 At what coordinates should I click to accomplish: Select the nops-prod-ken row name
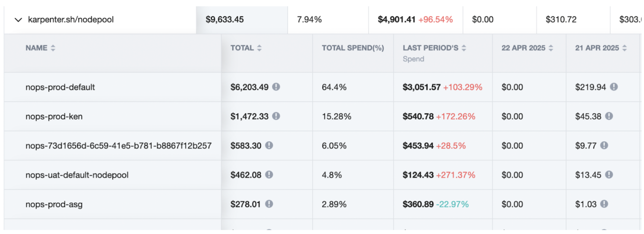coord(54,116)
